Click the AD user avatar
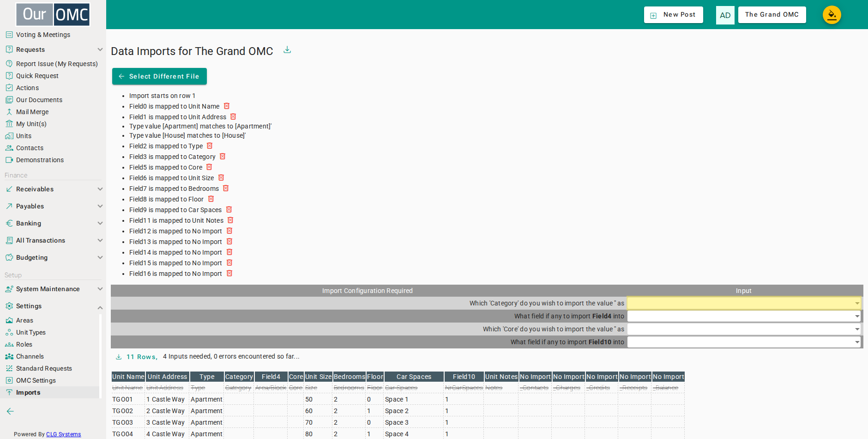The width and height of the screenshot is (868, 439). pyautogui.click(x=725, y=15)
